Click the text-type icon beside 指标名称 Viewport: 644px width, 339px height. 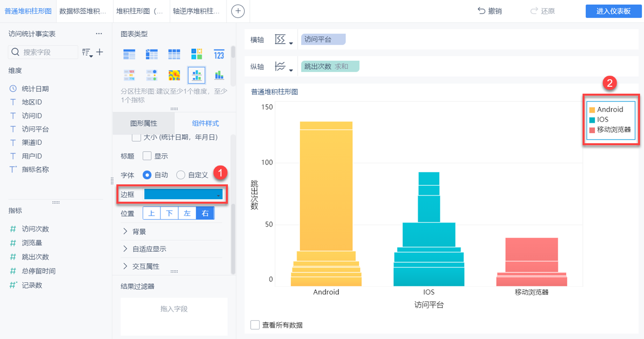(13, 169)
